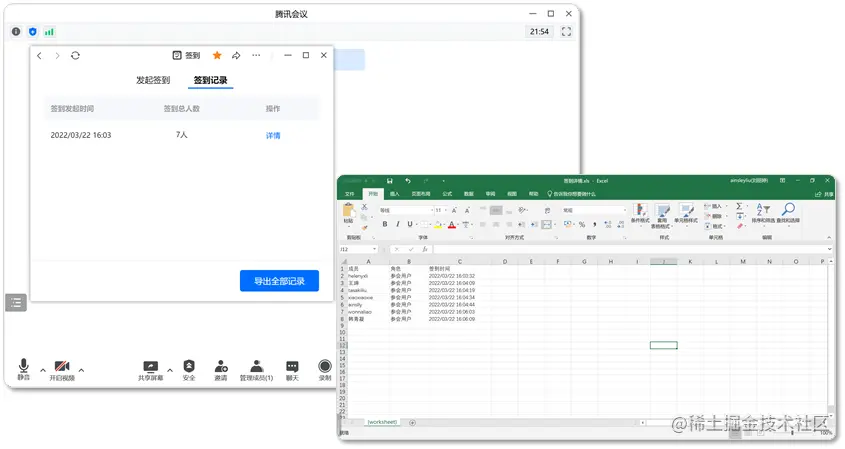Select the 签到记录 tab
This screenshot has height=449, width=845.
[x=210, y=80]
